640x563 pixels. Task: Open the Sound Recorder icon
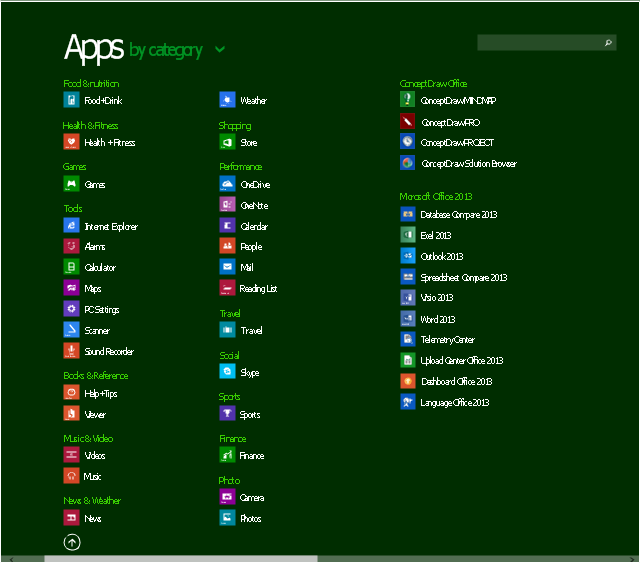(71, 351)
